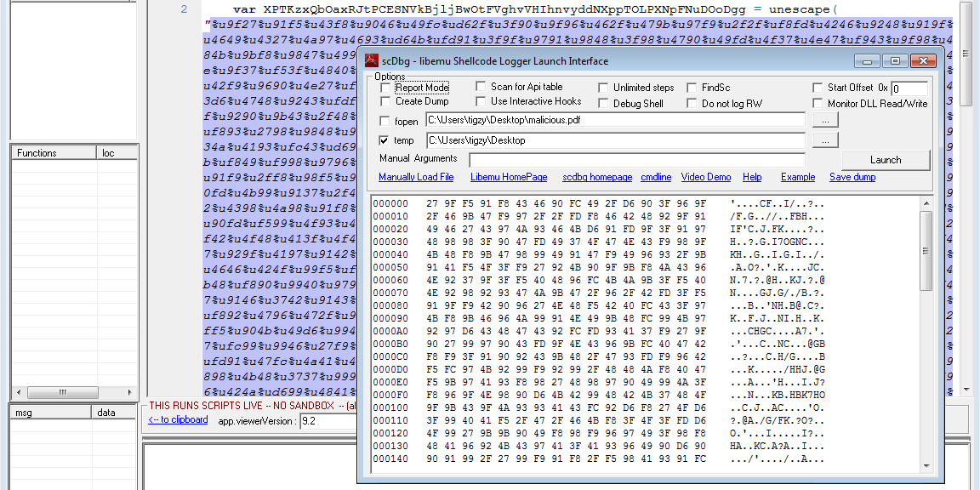Click the hex dump scroll down arrow

[x=926, y=465]
